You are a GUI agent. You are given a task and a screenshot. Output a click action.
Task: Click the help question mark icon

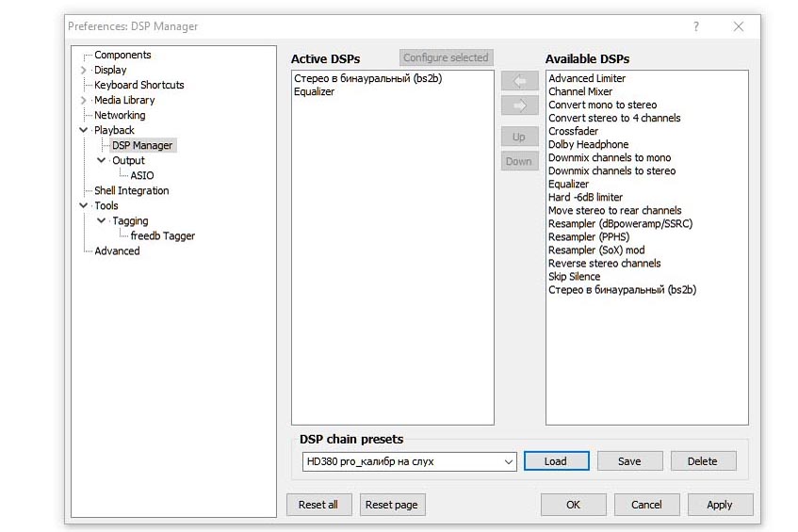[x=695, y=26]
